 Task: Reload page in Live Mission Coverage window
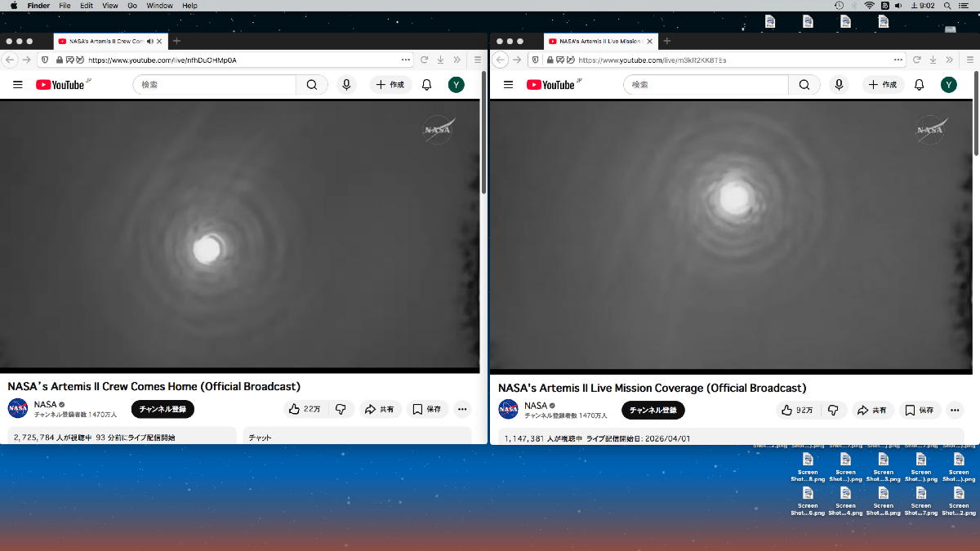tap(916, 60)
